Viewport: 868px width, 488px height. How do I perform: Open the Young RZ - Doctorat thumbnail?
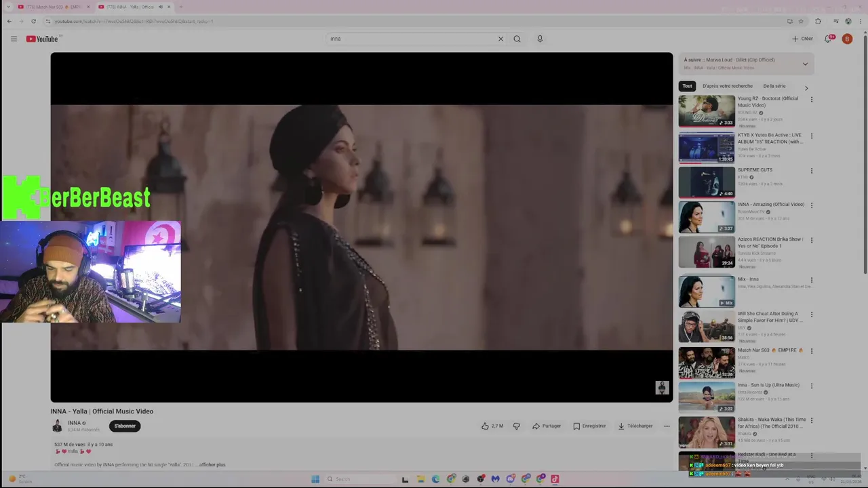(707, 111)
